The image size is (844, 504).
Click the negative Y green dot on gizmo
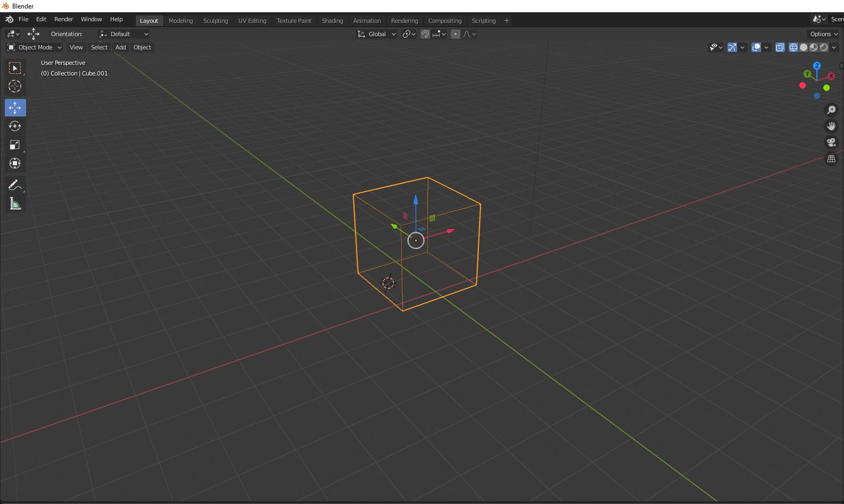pos(826,88)
